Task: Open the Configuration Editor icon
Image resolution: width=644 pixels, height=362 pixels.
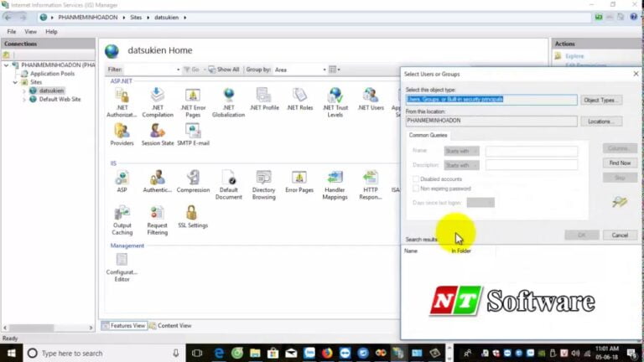Action: tap(122, 261)
